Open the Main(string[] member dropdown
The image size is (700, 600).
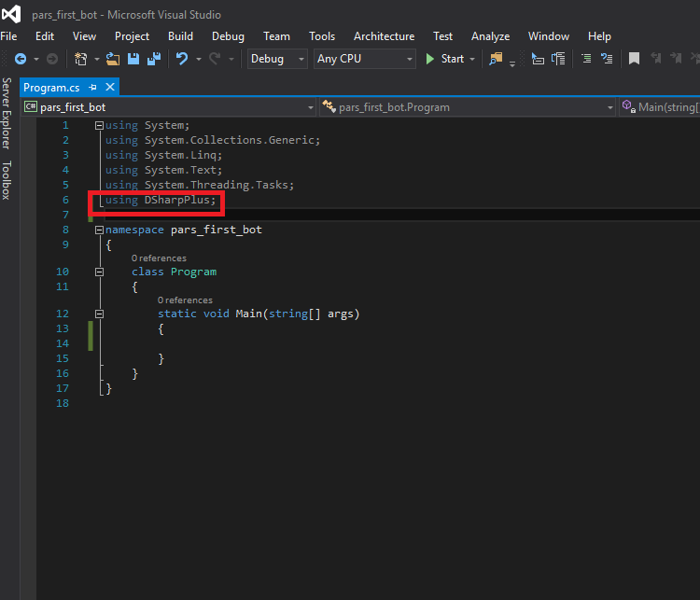(659, 107)
